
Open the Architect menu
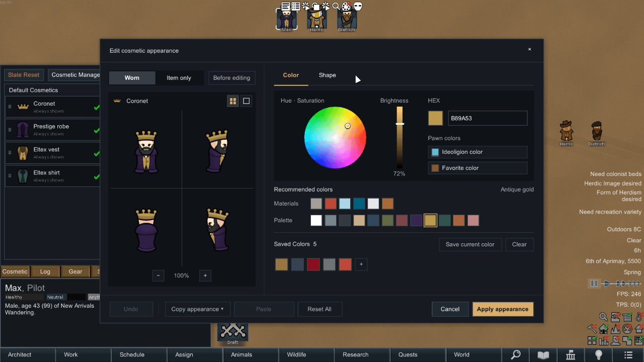[28, 354]
